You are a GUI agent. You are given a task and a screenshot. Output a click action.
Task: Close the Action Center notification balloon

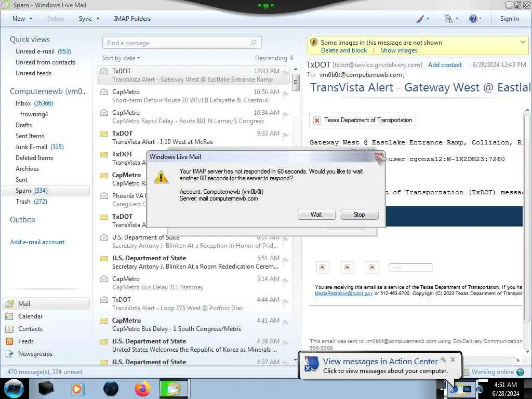[x=453, y=360]
